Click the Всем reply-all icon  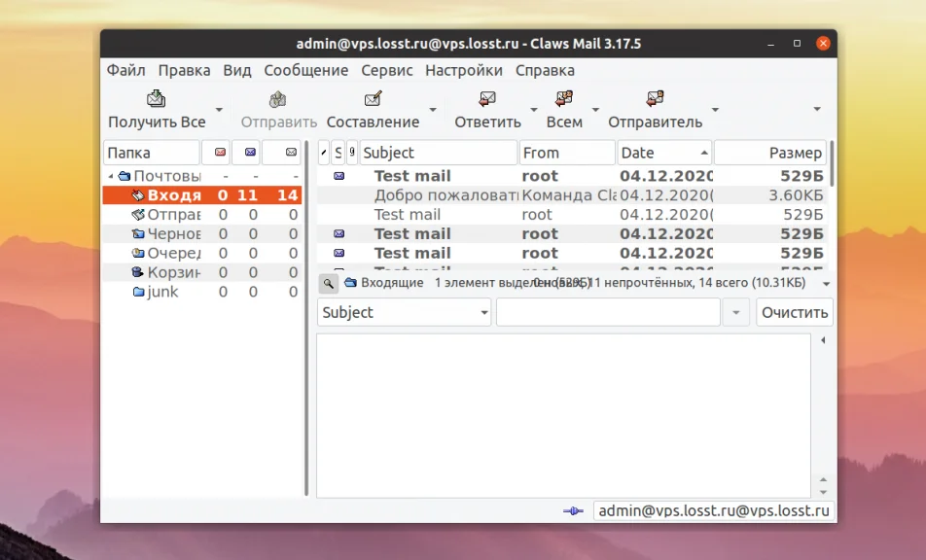click(564, 98)
